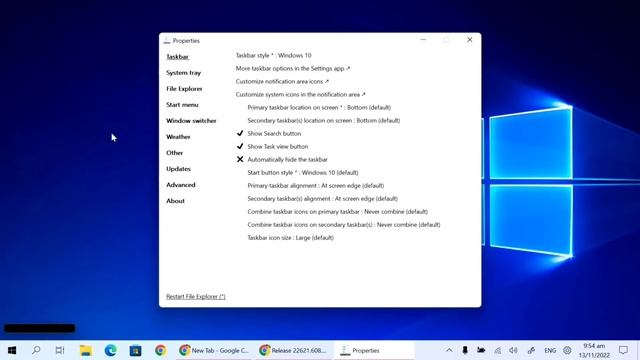
Task: Open Customize system icons in notification area
Action: point(300,95)
